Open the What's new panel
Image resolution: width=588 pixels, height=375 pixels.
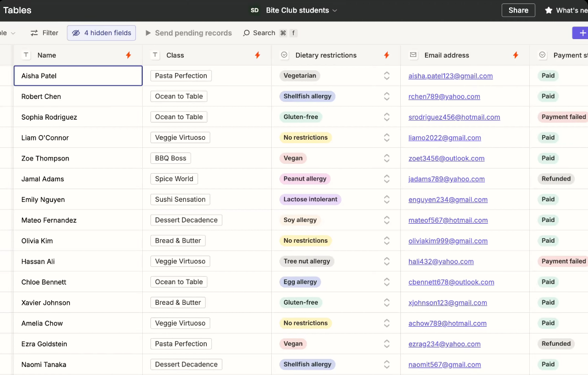[x=567, y=10]
